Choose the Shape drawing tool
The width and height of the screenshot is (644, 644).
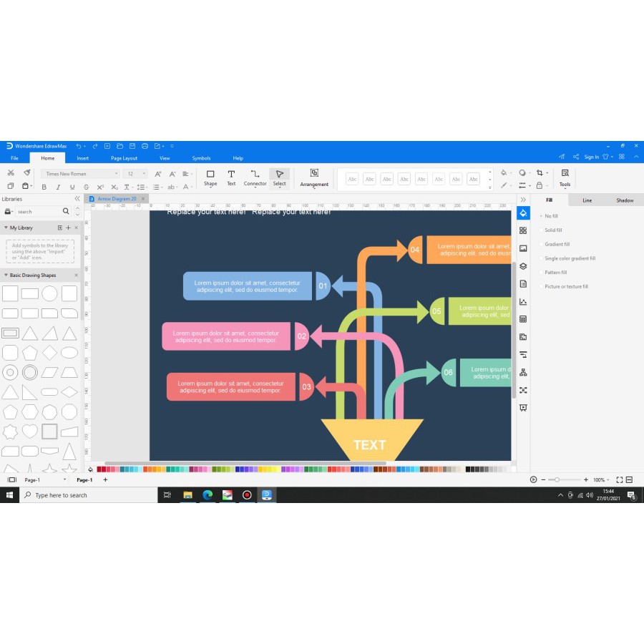click(x=210, y=177)
